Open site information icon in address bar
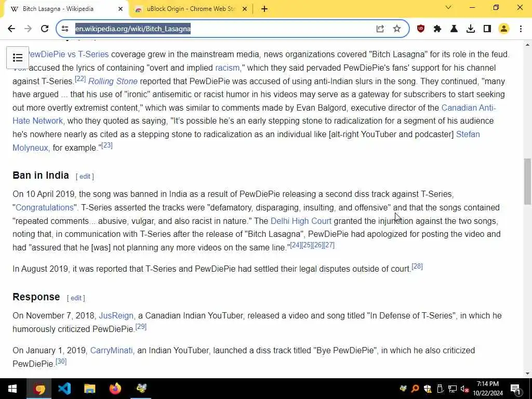Viewport: 532px width, 399px height. click(65, 29)
